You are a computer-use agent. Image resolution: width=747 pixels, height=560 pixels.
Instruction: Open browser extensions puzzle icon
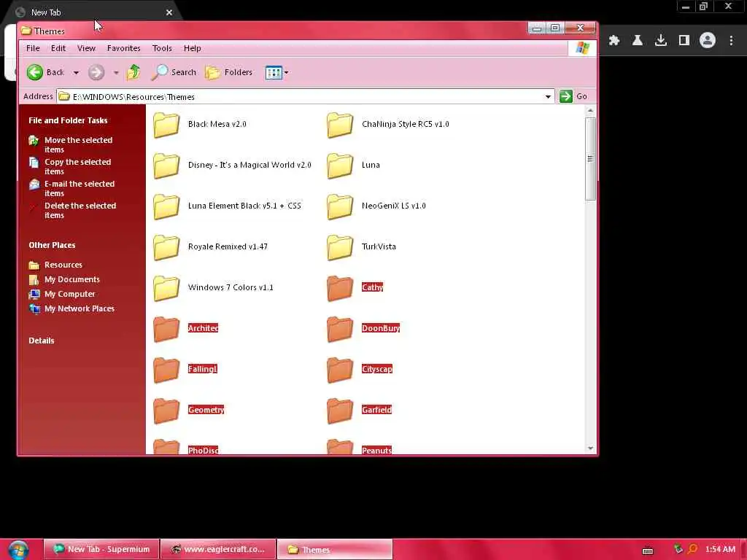pyautogui.click(x=614, y=41)
